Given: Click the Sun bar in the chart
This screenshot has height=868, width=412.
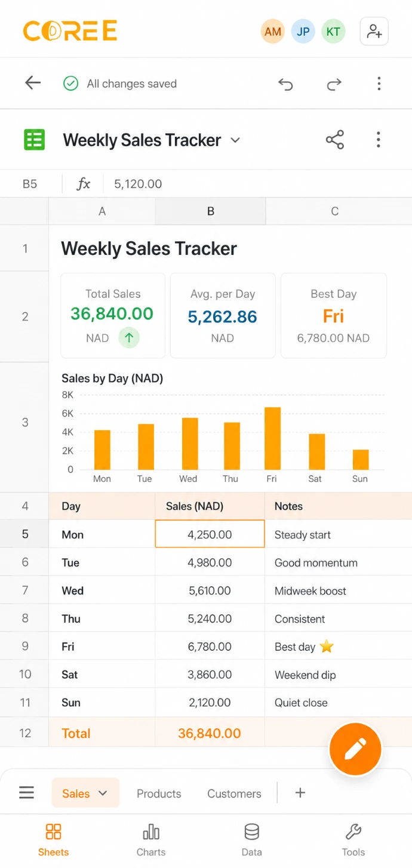Looking at the screenshot, I should (361, 460).
